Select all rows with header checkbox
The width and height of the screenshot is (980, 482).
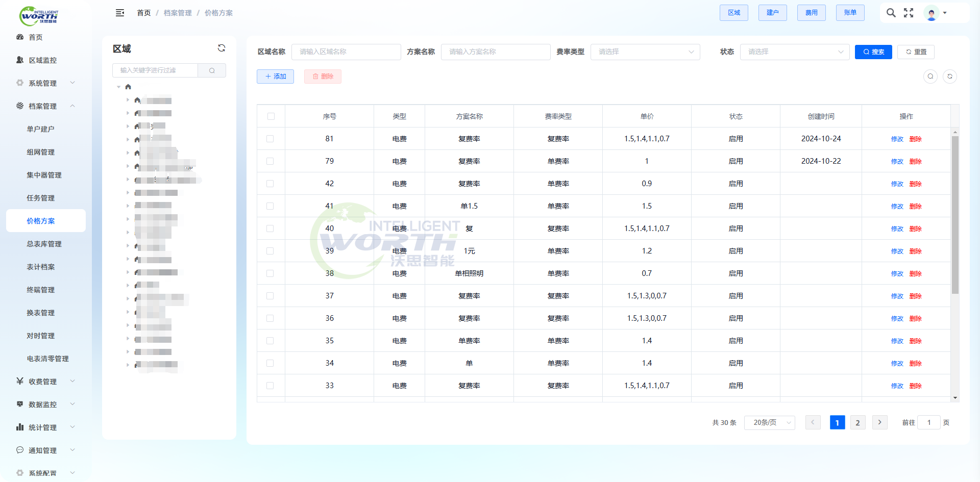click(x=271, y=116)
